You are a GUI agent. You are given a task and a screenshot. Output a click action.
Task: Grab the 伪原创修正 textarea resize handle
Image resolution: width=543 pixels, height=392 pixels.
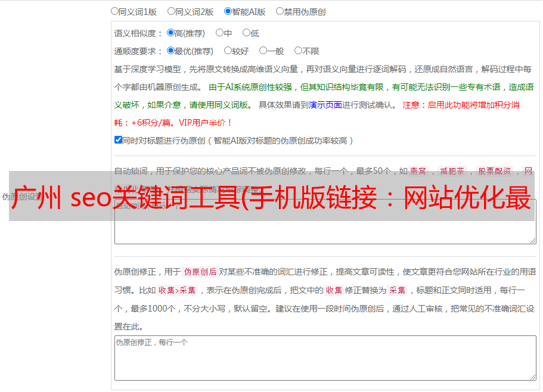coord(533,378)
